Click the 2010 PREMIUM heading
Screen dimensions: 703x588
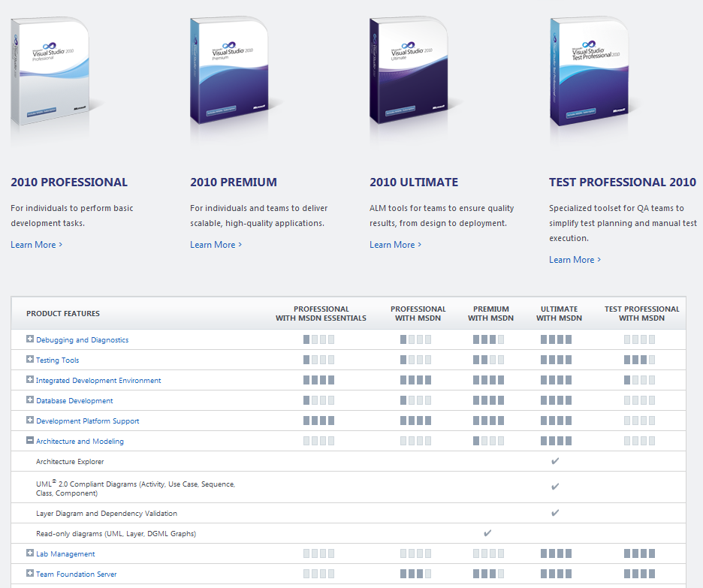[234, 182]
